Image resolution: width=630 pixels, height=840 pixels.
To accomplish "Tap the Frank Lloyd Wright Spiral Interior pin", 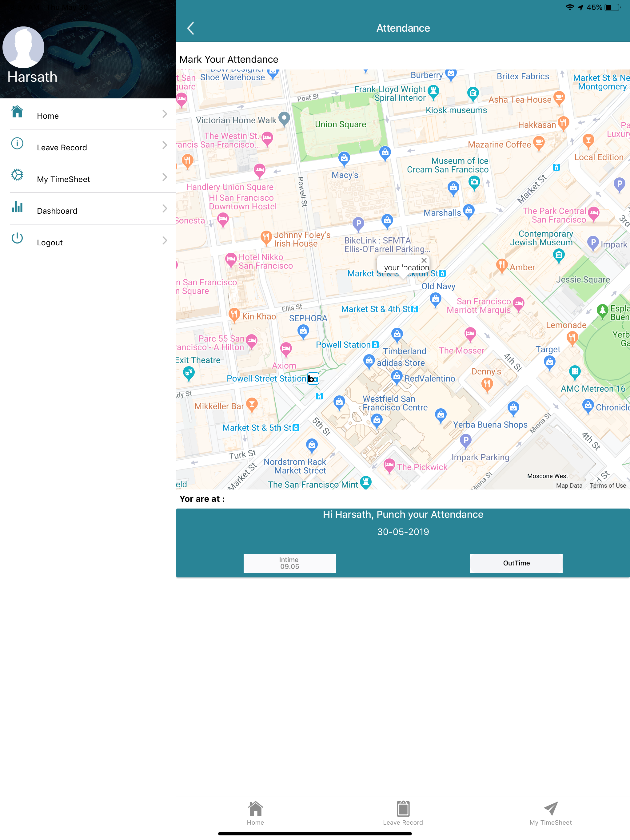I will [433, 92].
